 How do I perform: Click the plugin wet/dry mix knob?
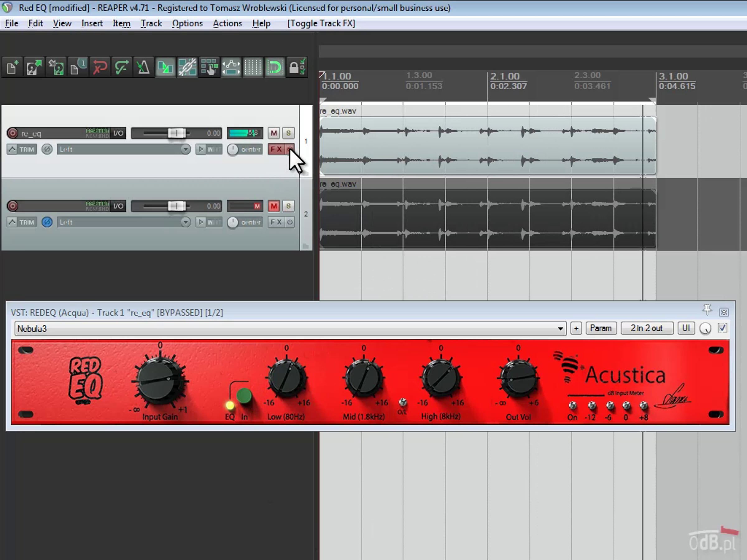click(705, 329)
